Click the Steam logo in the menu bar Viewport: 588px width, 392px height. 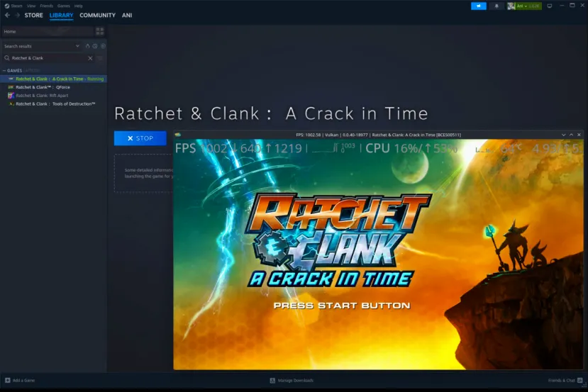click(7, 6)
